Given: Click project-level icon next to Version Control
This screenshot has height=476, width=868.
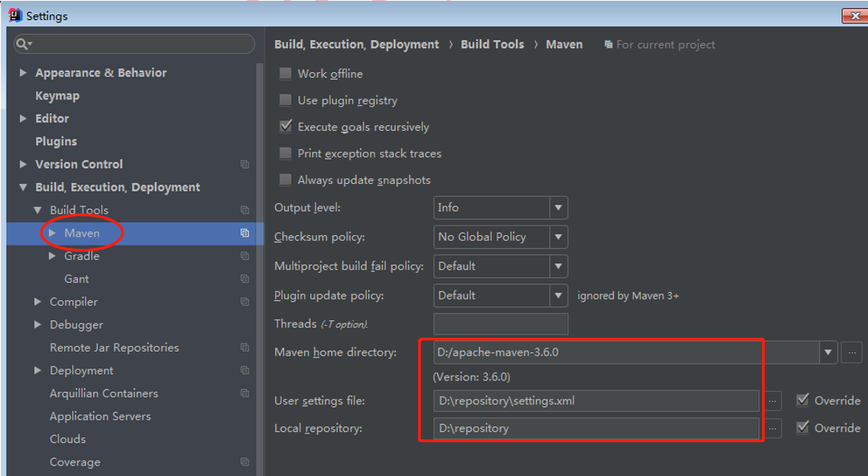Looking at the screenshot, I should point(245,164).
